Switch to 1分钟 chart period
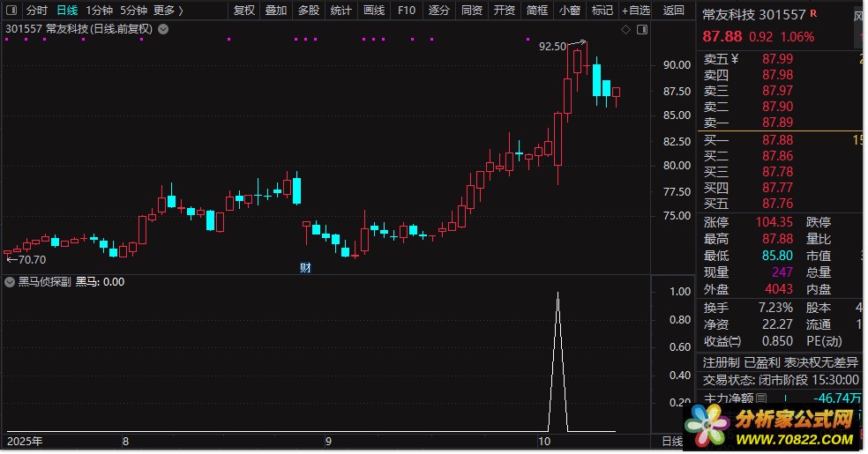Image resolution: width=868 pixels, height=454 pixels. 99,10
